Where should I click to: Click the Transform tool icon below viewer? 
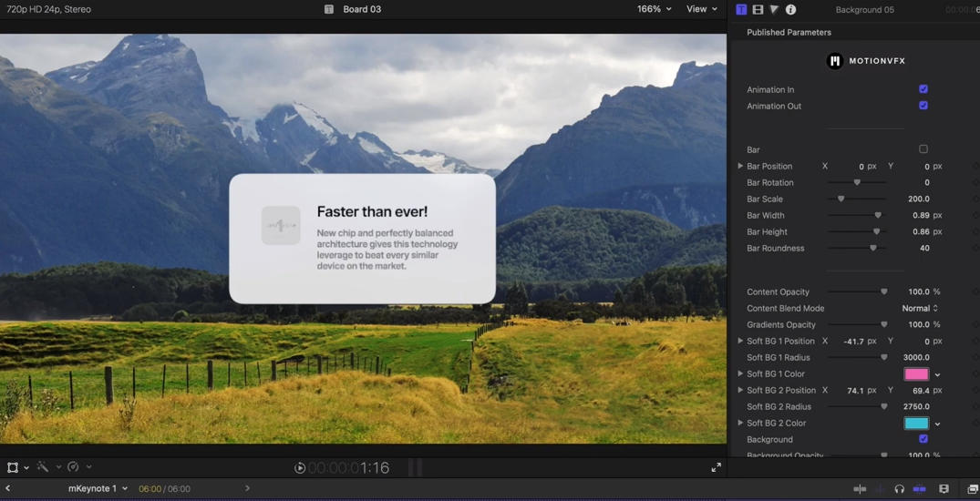point(13,467)
